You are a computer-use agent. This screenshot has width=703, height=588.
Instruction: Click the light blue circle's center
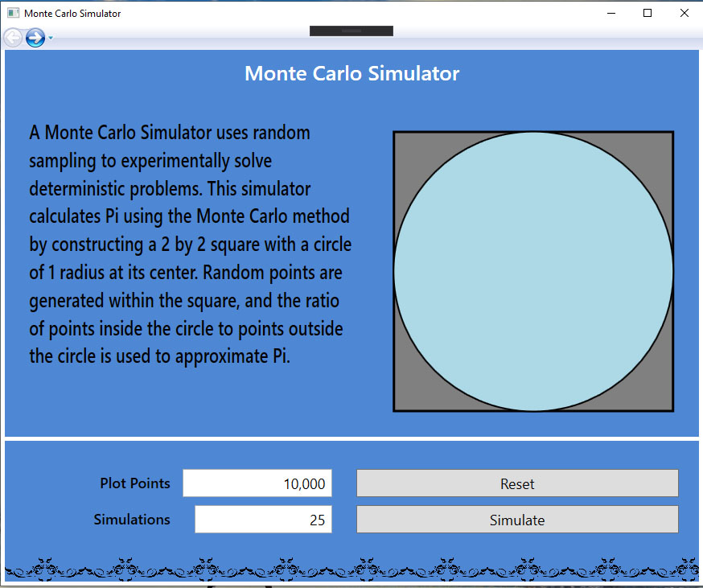tap(533, 272)
